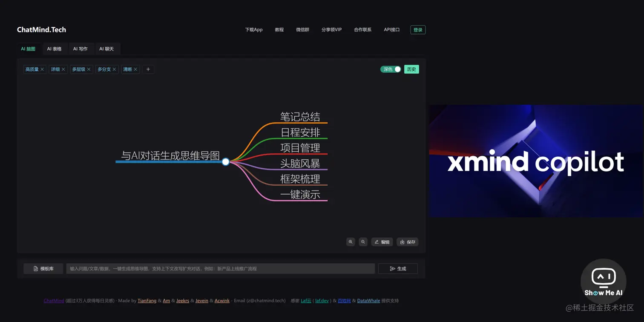Remove the 清晰 tag with its X
This screenshot has width=644, height=322.
pyautogui.click(x=136, y=69)
